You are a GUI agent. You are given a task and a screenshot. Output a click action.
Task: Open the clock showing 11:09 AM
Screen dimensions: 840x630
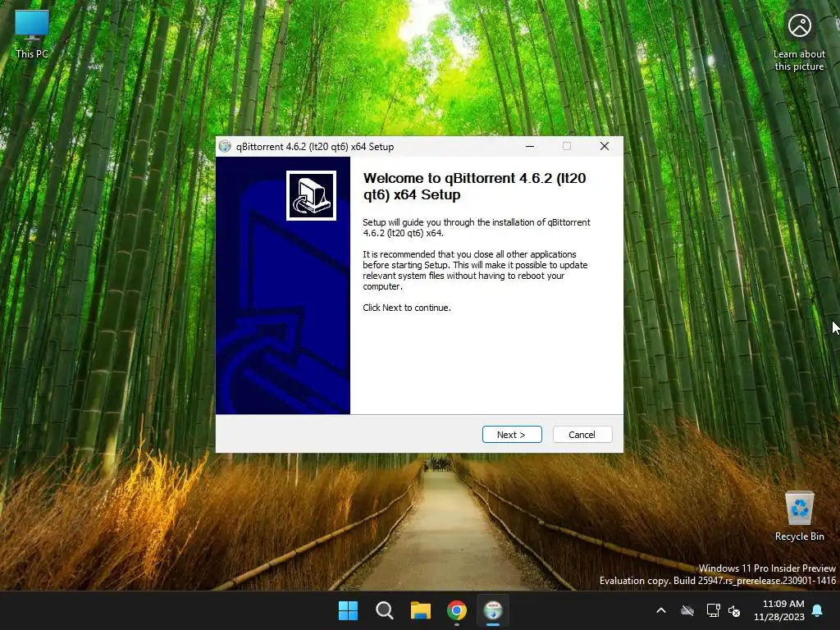pyautogui.click(x=779, y=610)
